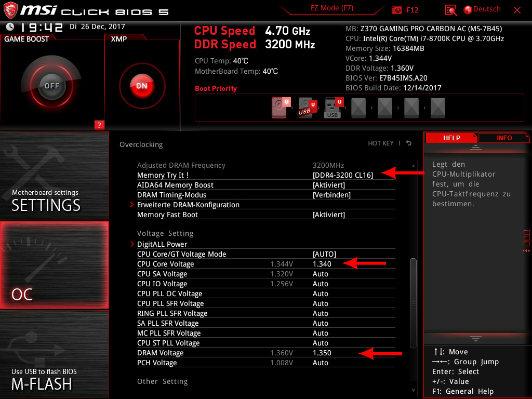Click the clock icon beside the time

tap(10, 26)
